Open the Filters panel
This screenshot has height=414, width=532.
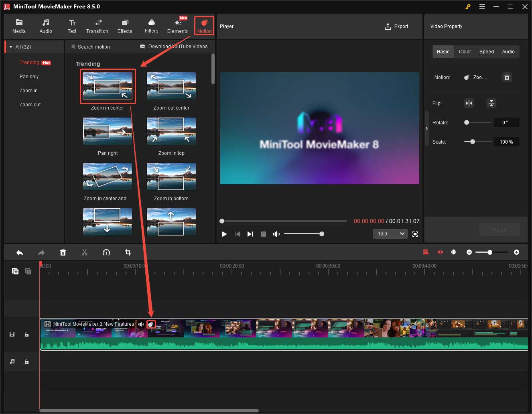click(151, 26)
